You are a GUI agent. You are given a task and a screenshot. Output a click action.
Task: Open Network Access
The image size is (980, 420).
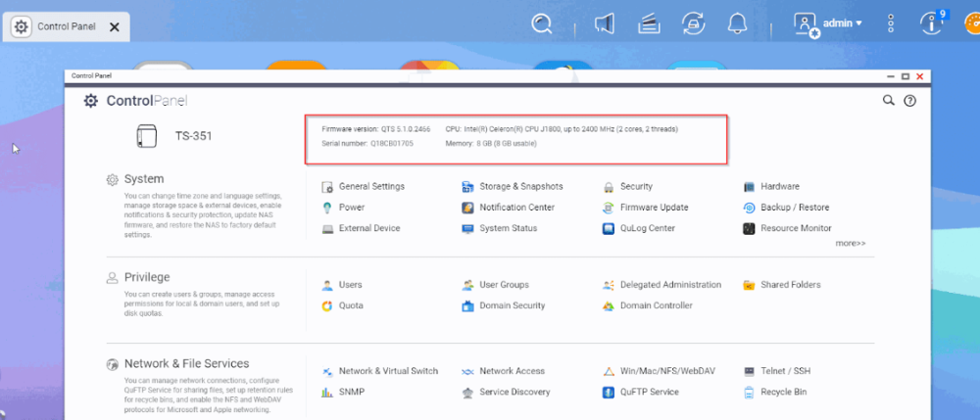click(503, 371)
